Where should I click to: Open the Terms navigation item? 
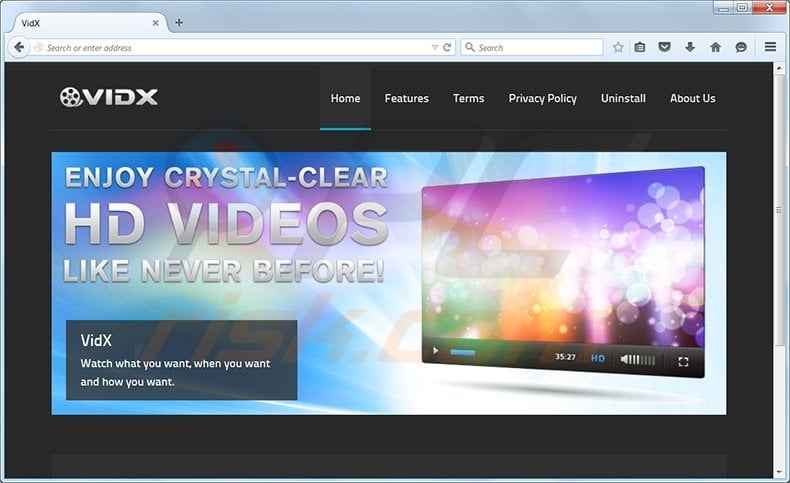(x=469, y=98)
